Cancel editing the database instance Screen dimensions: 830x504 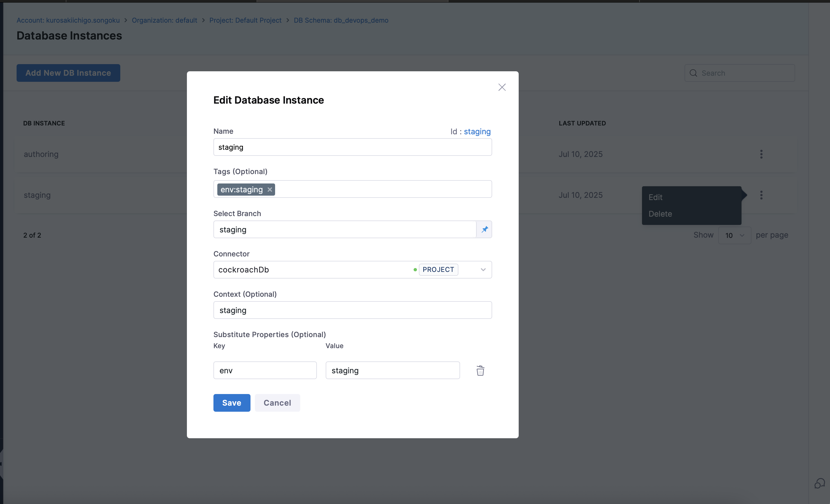[x=277, y=403]
